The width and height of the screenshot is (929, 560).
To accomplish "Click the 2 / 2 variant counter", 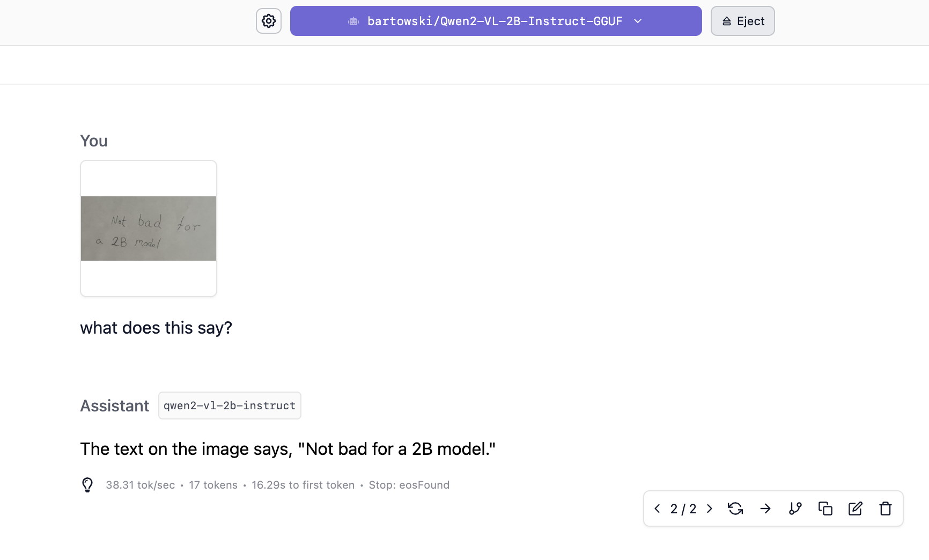I will click(x=683, y=509).
